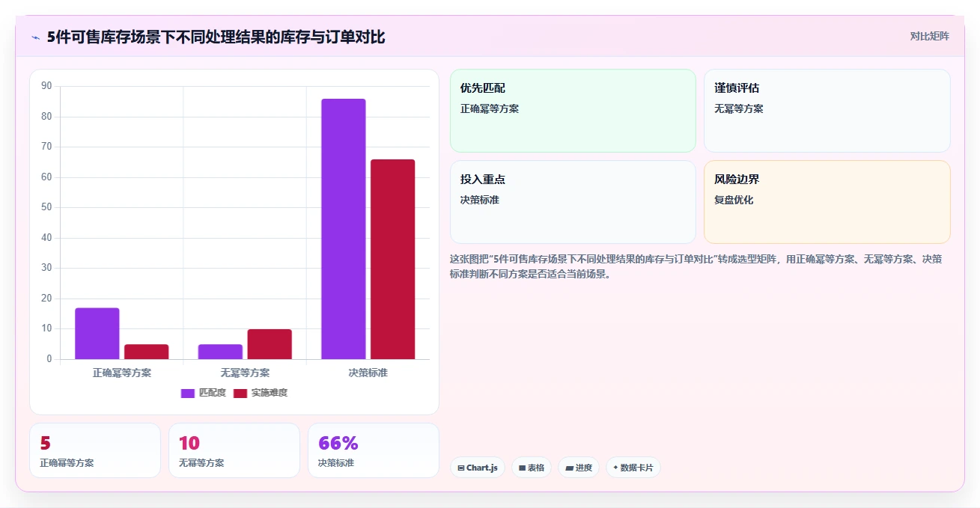Click the red bar for 决策标准
Image resolution: width=980 pixels, height=508 pixels.
click(x=392, y=259)
